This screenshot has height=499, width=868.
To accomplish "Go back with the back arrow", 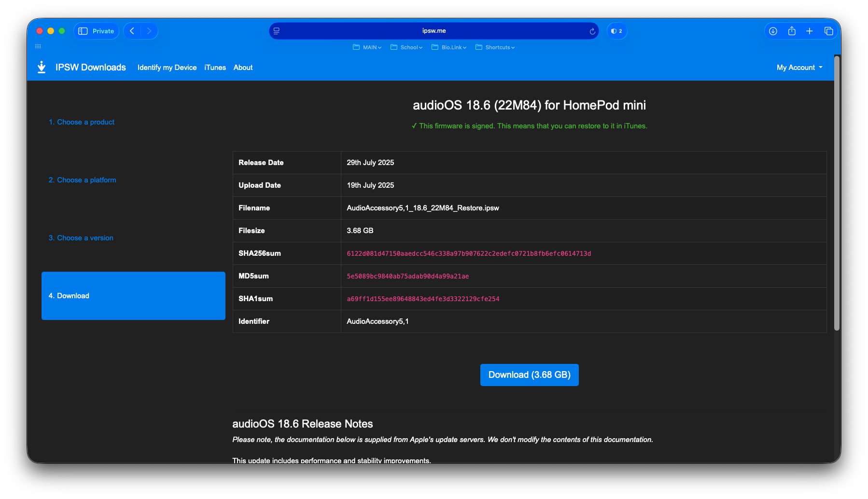I will [x=132, y=31].
